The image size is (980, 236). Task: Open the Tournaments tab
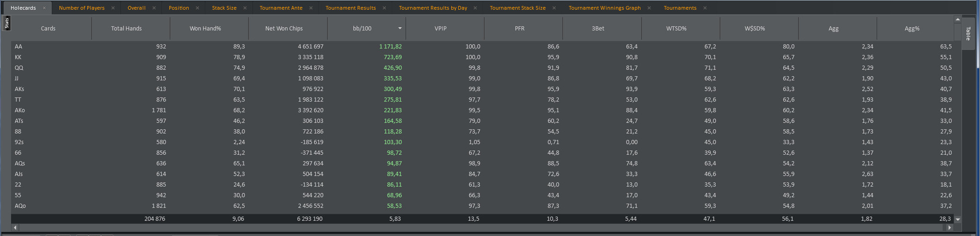[x=680, y=8]
